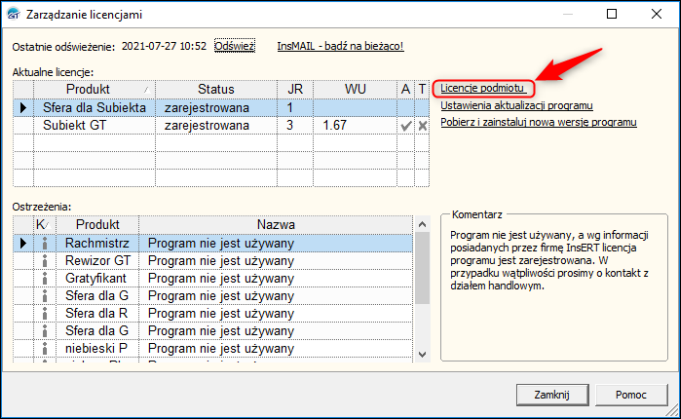Click the info icon beside Sfera dla R
Viewport: 681px width, 419px height.
45,313
